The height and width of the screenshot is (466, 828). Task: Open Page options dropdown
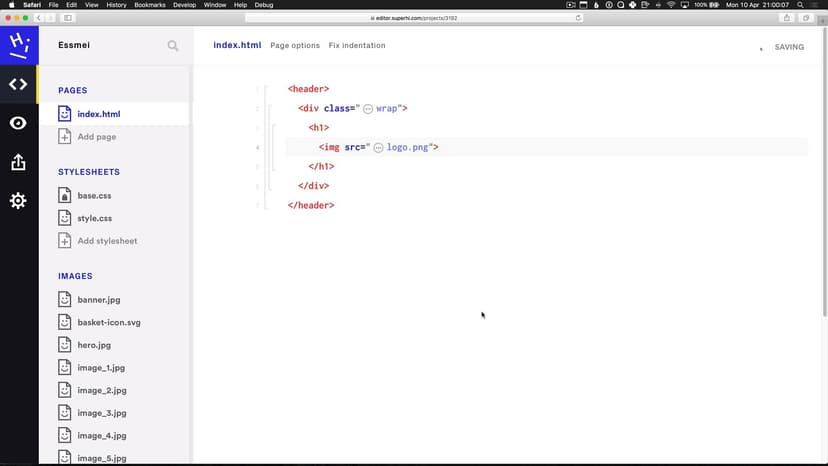point(295,46)
